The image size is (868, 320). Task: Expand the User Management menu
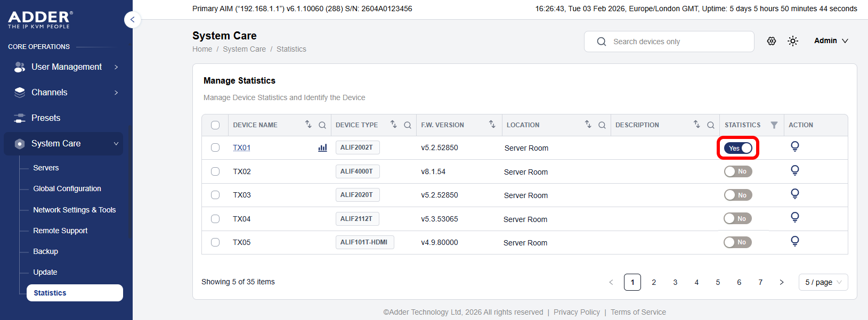(x=66, y=67)
